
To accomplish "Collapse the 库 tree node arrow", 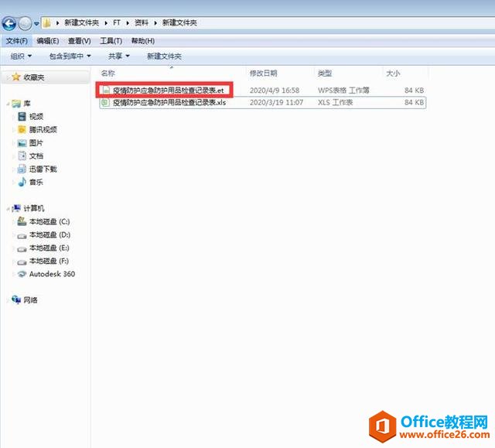I will (x=8, y=104).
